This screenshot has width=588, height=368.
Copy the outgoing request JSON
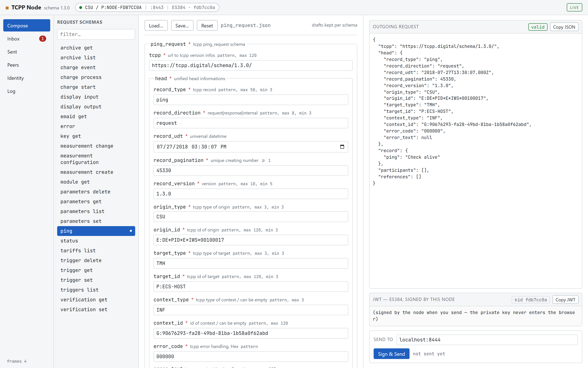[x=564, y=27]
